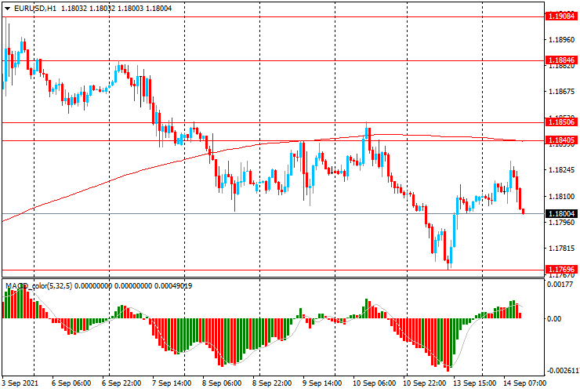Select the 1.18506 red price label
The height and width of the screenshot is (392, 580).
[561, 122]
